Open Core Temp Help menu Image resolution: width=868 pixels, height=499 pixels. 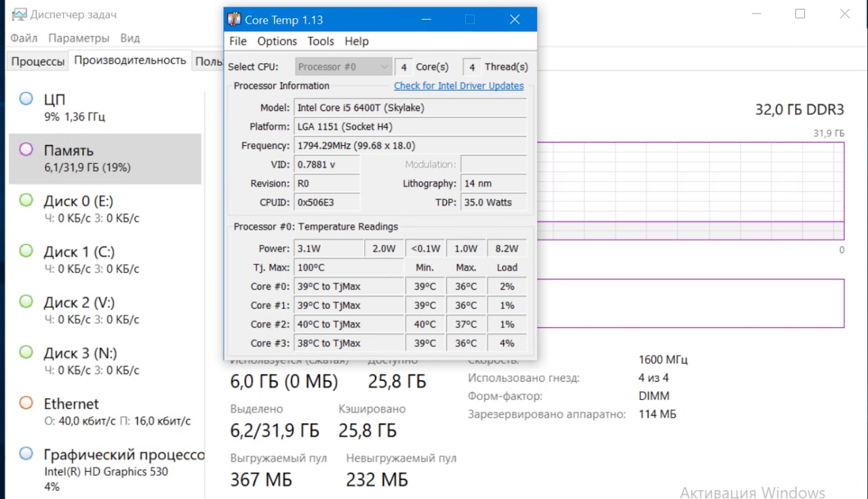357,41
